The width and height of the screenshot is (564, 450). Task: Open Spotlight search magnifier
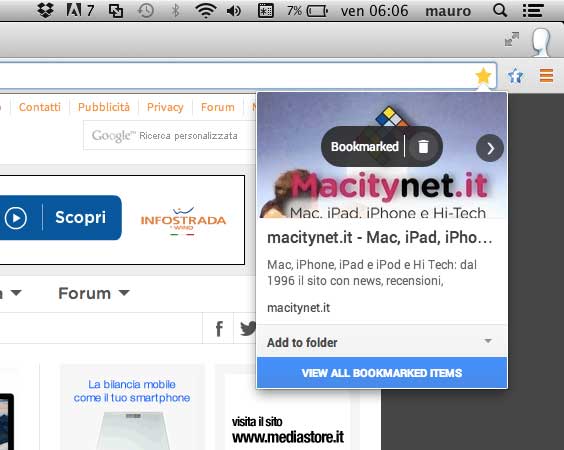click(500, 10)
